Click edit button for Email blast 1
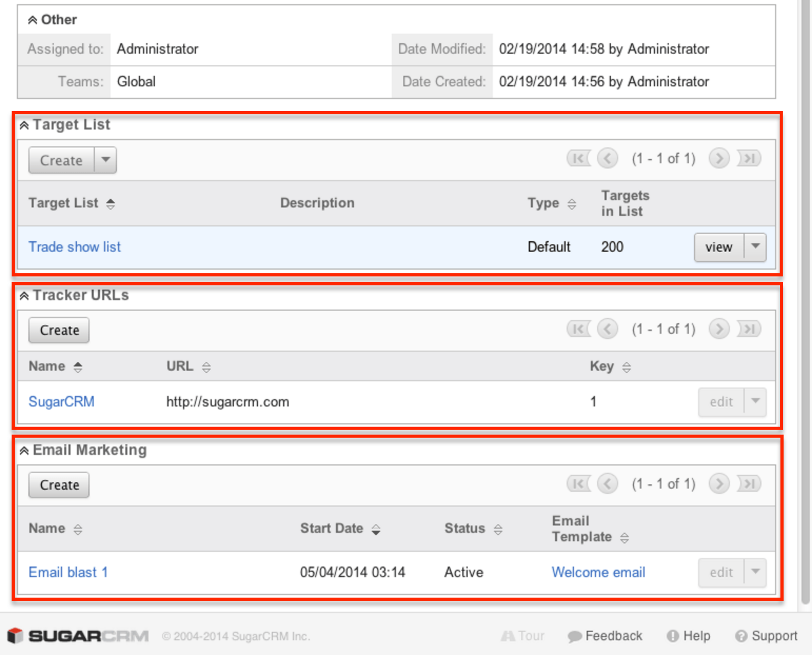812x655 pixels. [721, 572]
